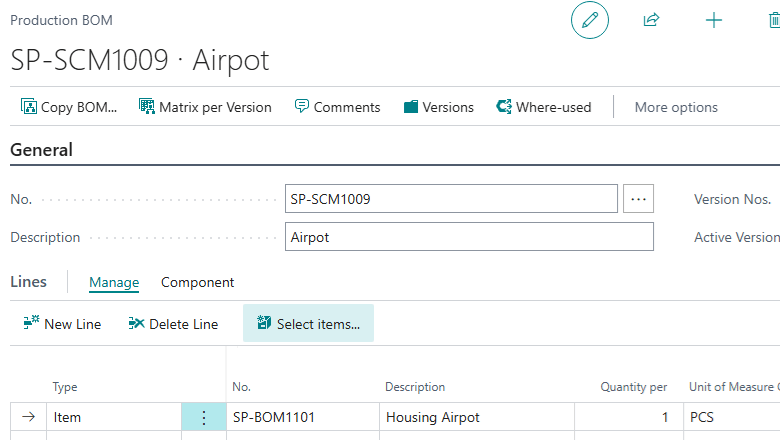Image resolution: width=780 pixels, height=440 pixels.
Task: Click the share icon at top
Action: click(x=652, y=20)
